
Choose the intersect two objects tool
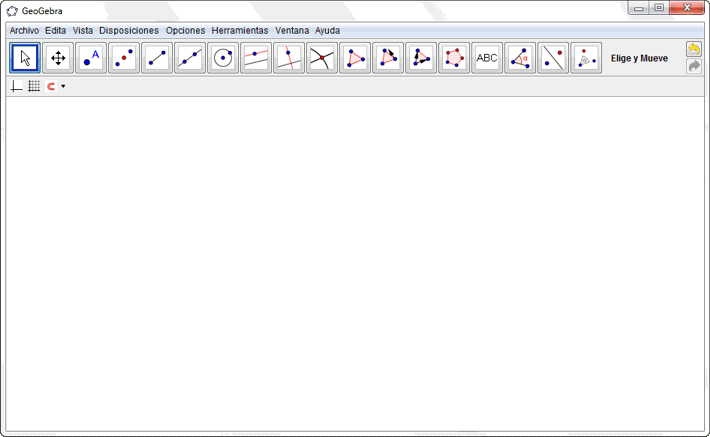coord(322,58)
